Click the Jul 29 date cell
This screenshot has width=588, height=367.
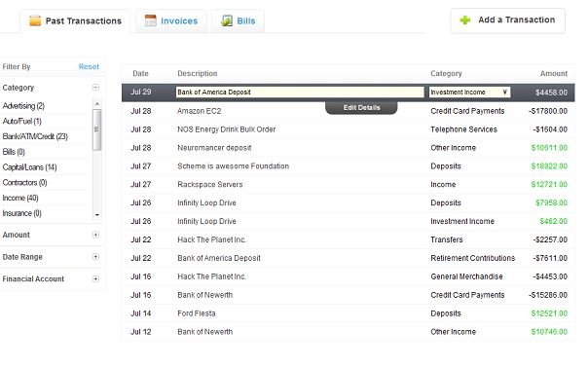coord(141,92)
